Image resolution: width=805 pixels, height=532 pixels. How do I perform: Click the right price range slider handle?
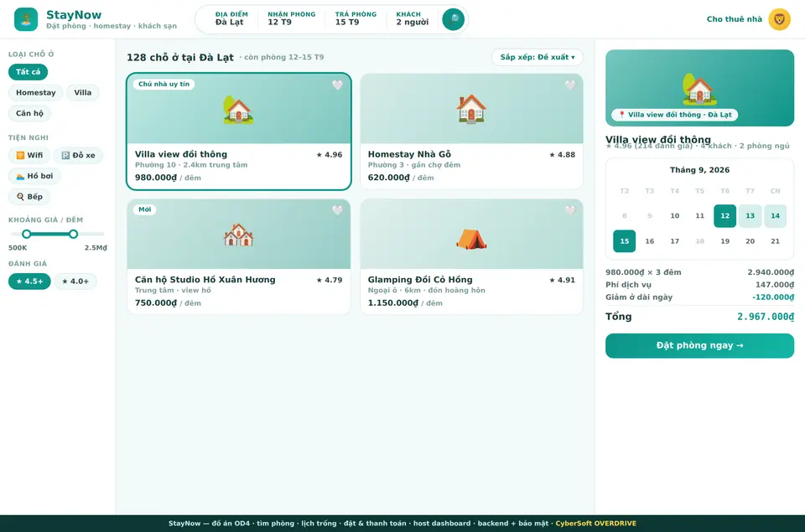[x=74, y=234]
